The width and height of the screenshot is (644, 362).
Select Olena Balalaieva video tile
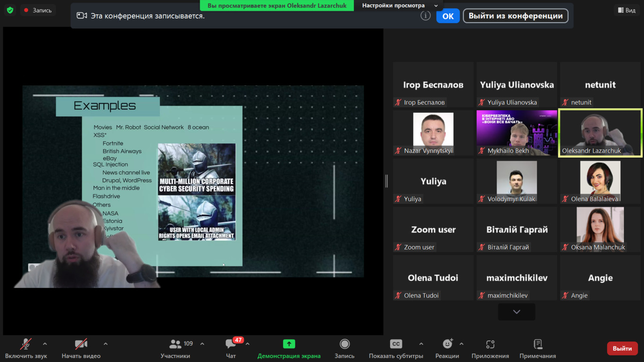tap(600, 181)
